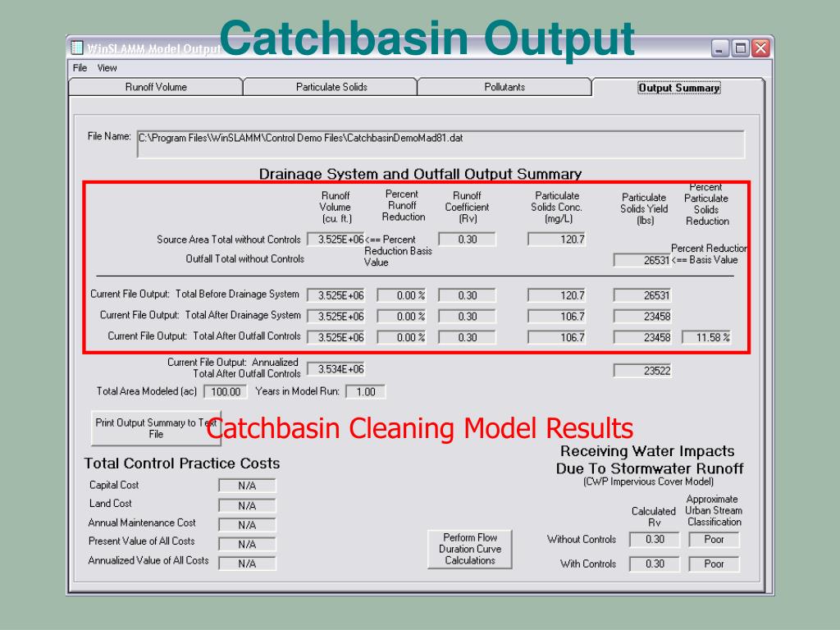Select the Output Summary tab
Viewport: 840px width, 630px height.
tap(678, 87)
